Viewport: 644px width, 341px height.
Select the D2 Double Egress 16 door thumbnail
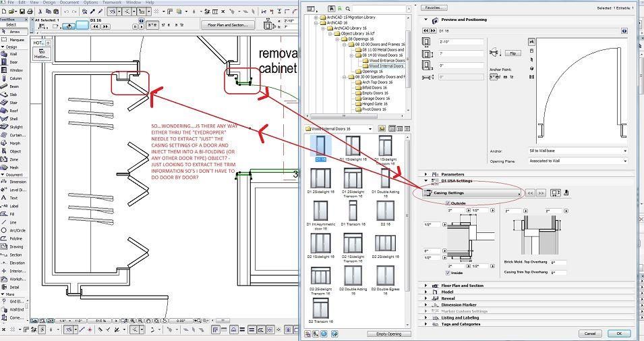click(x=385, y=278)
